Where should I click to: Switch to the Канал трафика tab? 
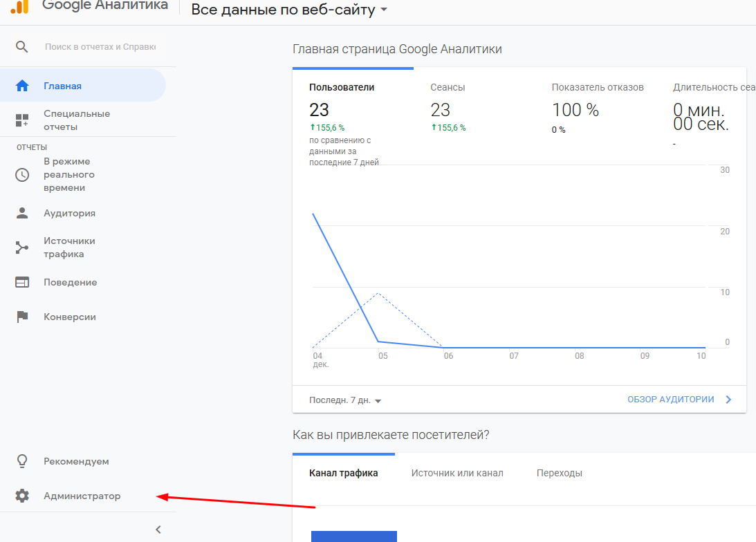[343, 473]
